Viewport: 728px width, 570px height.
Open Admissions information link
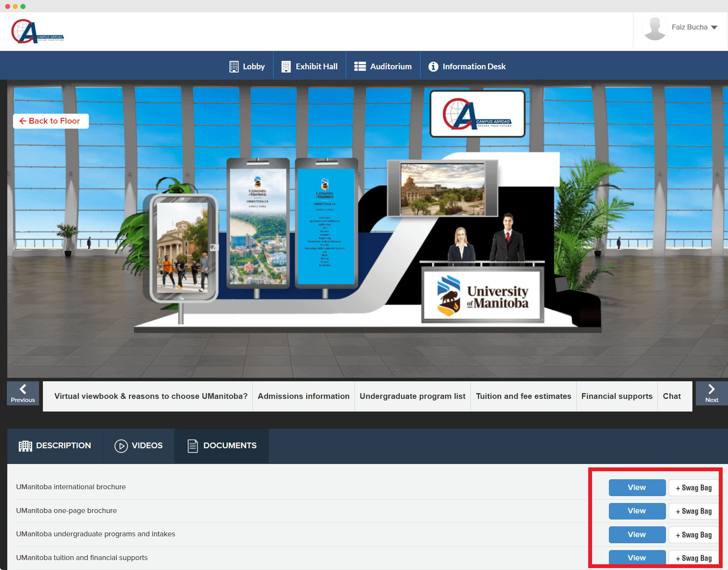pyautogui.click(x=304, y=396)
